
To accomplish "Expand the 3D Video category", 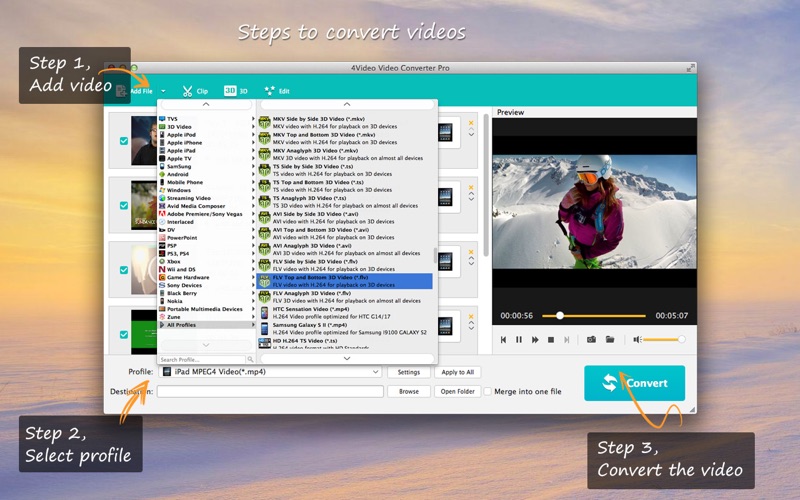I will tap(207, 127).
